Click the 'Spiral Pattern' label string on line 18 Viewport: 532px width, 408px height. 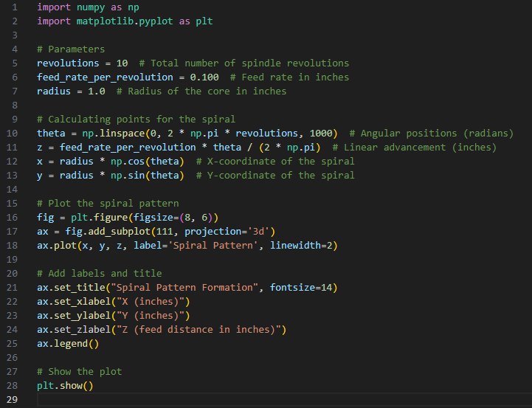213,246
